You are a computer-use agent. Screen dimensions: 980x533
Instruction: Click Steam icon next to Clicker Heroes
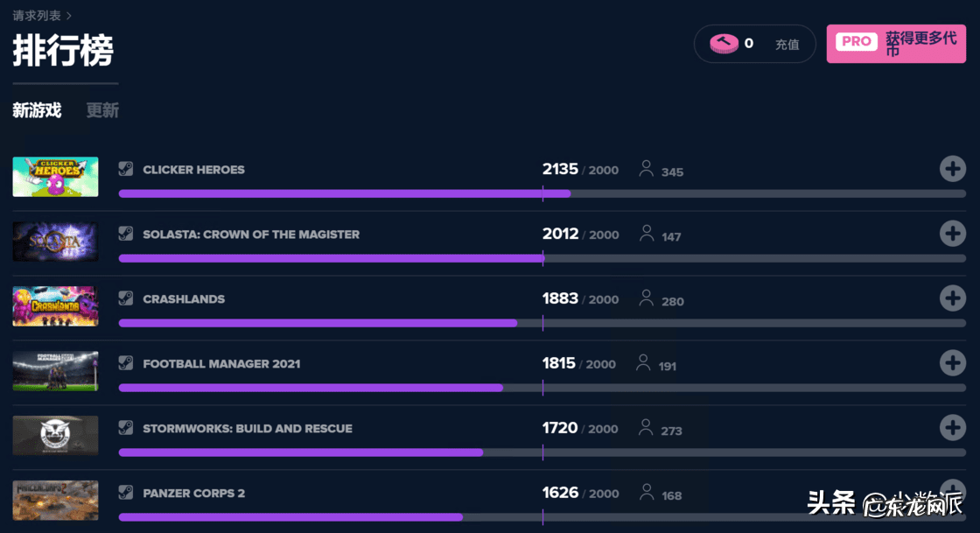127,169
